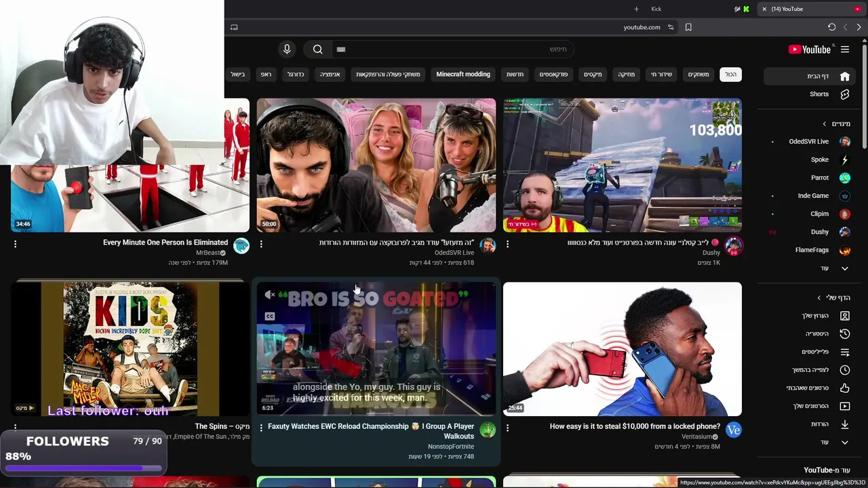Open הערוץ שלך in the sidebar

(x=809, y=316)
